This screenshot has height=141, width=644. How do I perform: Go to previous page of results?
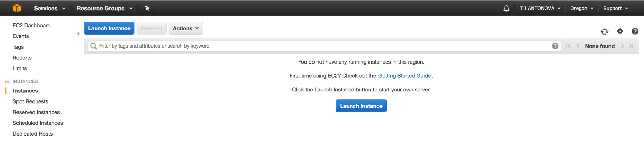[578, 46]
